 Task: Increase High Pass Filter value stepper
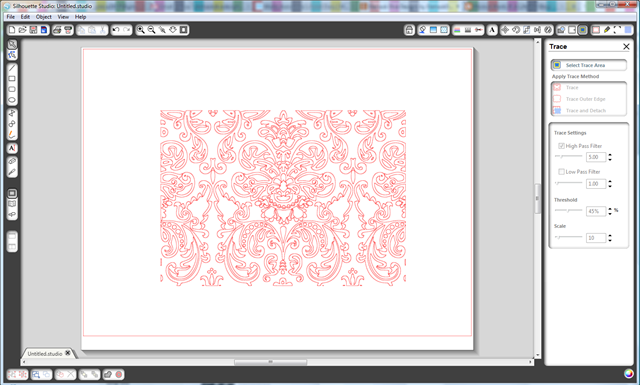(610, 155)
